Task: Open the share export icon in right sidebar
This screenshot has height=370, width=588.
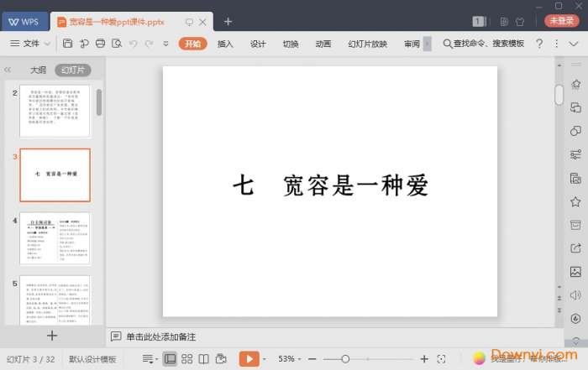Action: 575,248
